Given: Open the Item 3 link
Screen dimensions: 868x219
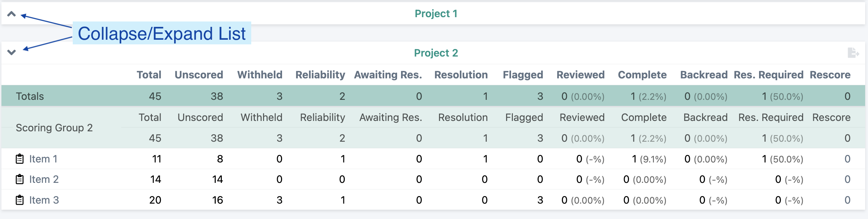Looking at the screenshot, I should 44,200.
